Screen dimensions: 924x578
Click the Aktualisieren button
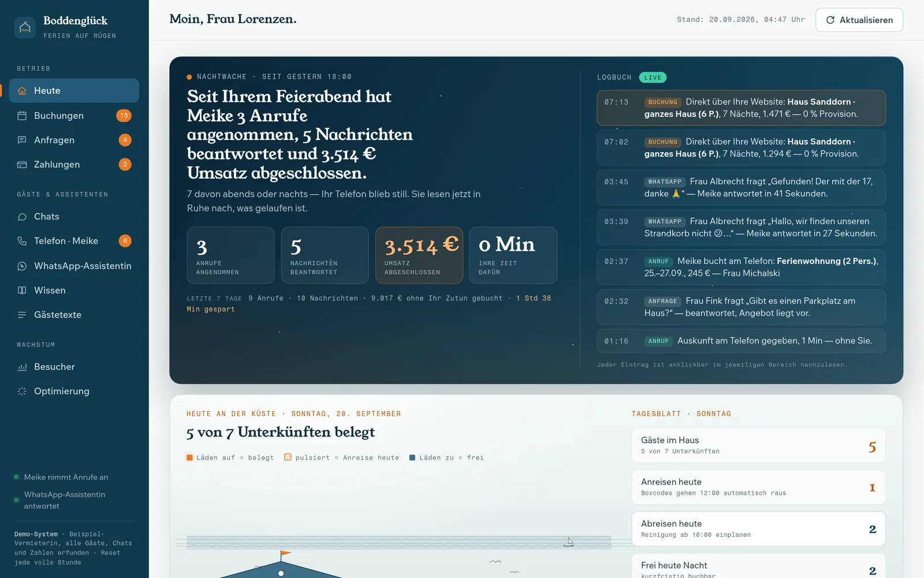859,20
